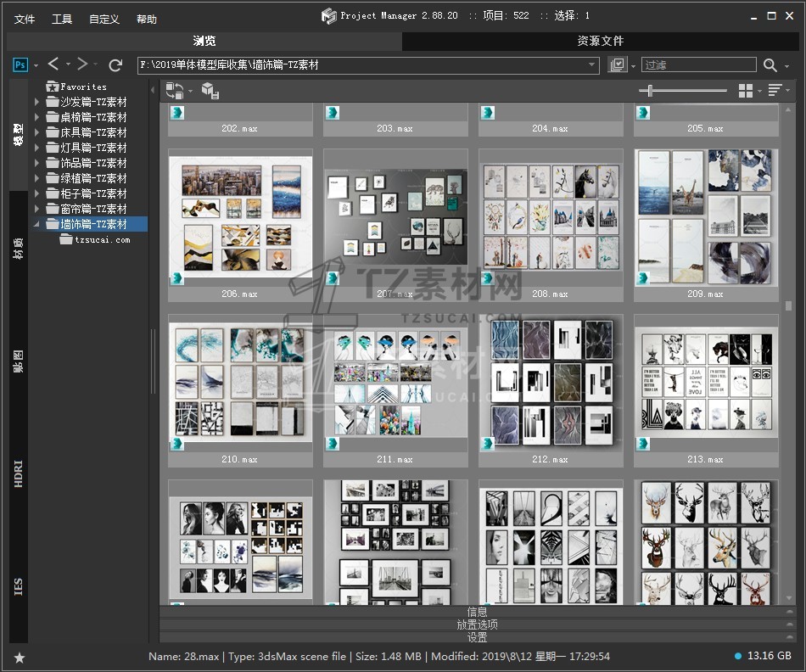Go back to the previous folder
This screenshot has width=806, height=672.
pyautogui.click(x=53, y=64)
